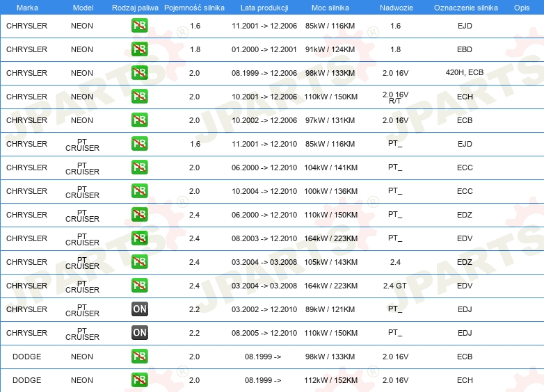Screen dimensions: 544x392
Task: Click DODGE in the ECH engine row
Action: [x=26, y=380]
